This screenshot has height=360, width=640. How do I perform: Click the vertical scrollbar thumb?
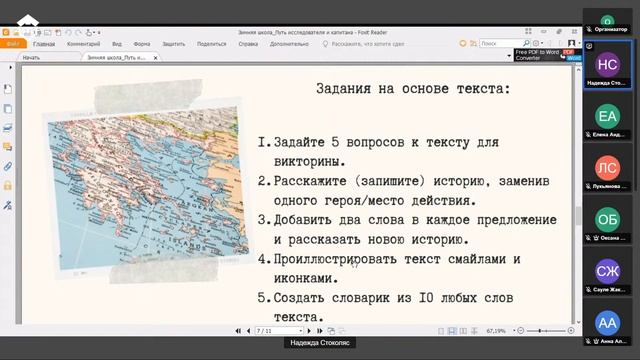pos(578,216)
